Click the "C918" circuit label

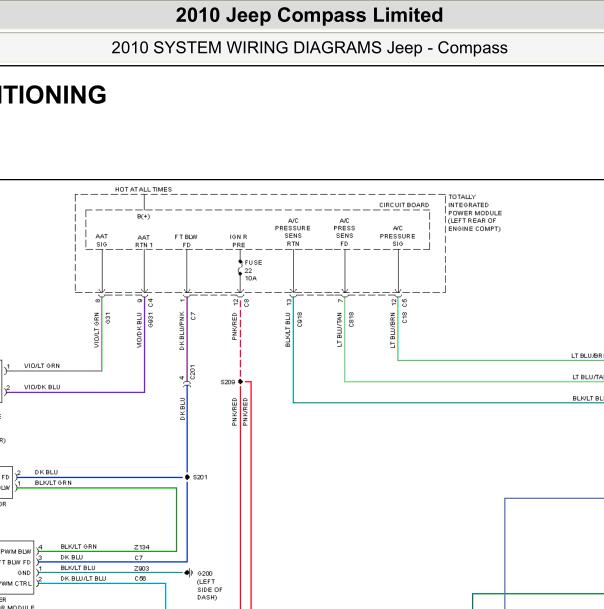click(x=299, y=320)
